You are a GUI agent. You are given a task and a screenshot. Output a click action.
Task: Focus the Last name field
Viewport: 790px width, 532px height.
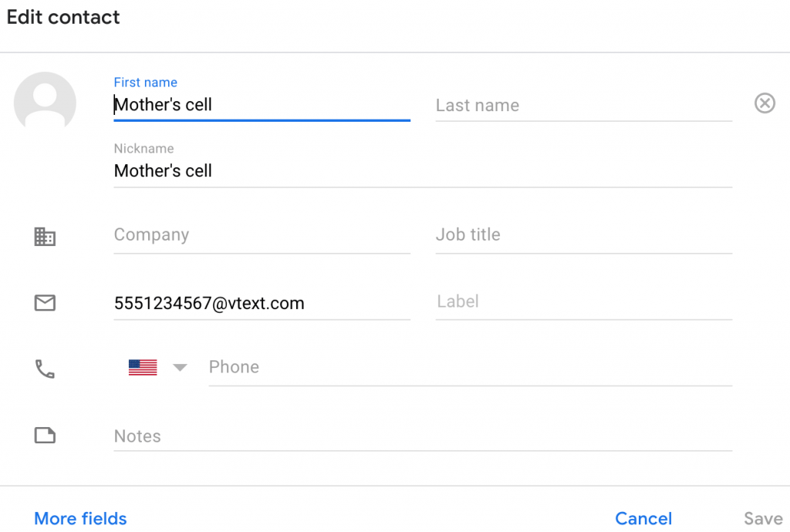coord(582,106)
